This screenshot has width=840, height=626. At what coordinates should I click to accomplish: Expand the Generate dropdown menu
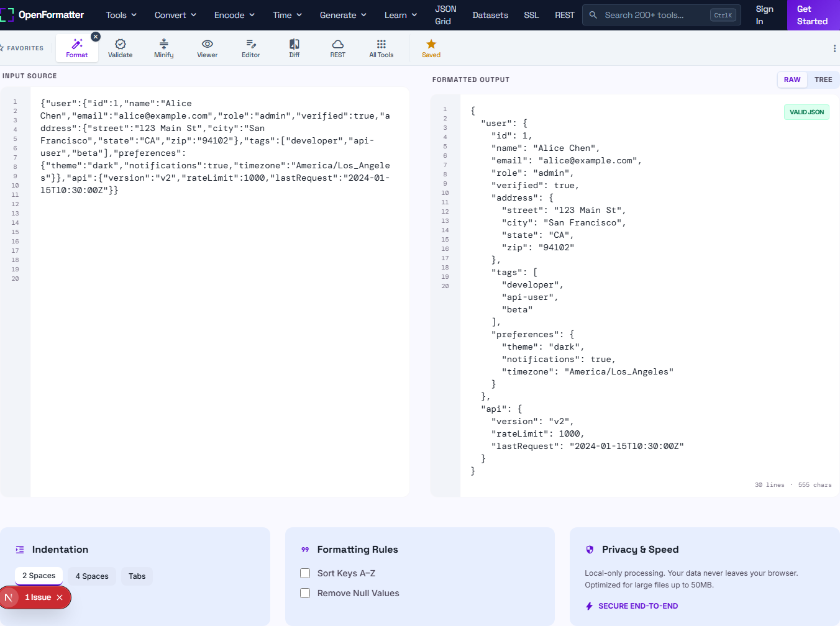[x=343, y=15]
